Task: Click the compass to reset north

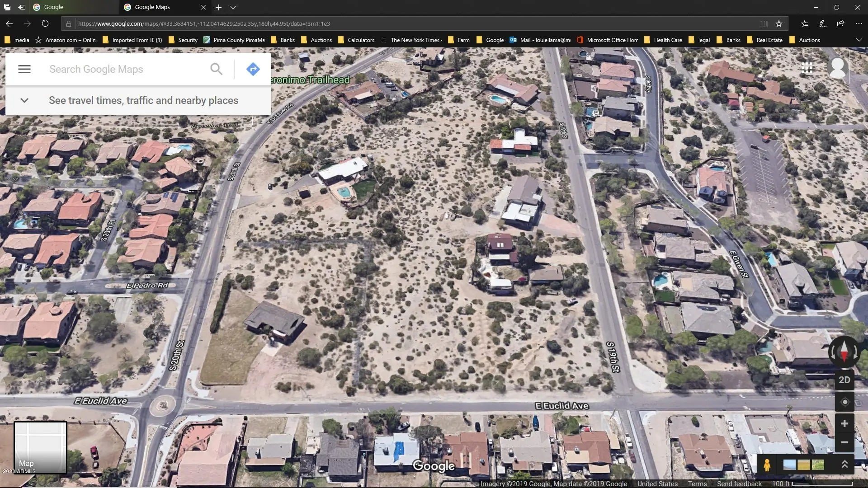Action: click(x=844, y=352)
